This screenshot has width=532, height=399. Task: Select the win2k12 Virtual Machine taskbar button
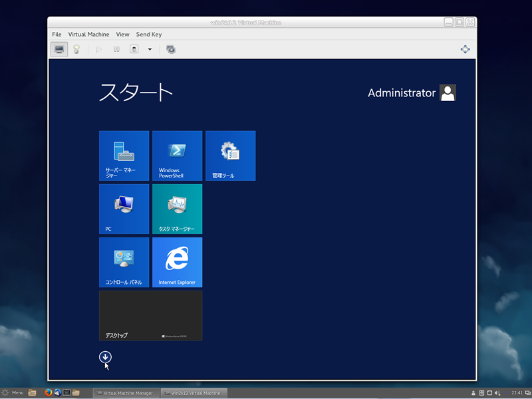tap(194, 393)
